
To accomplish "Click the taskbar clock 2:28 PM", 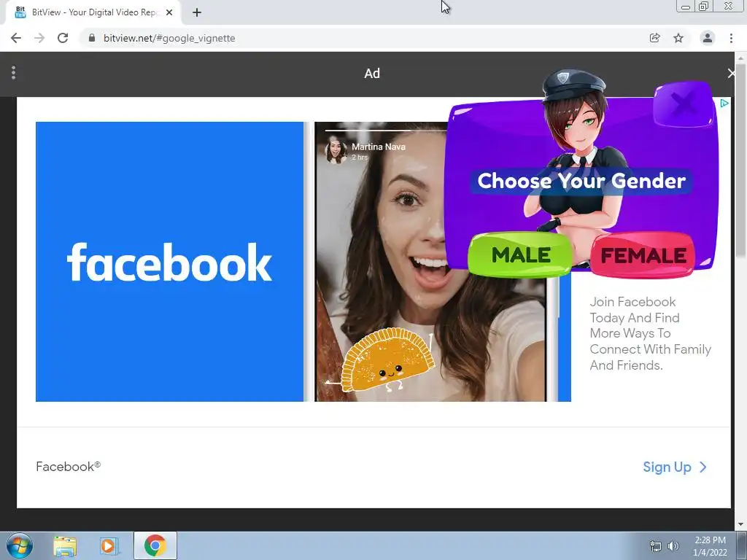I will (x=710, y=540).
